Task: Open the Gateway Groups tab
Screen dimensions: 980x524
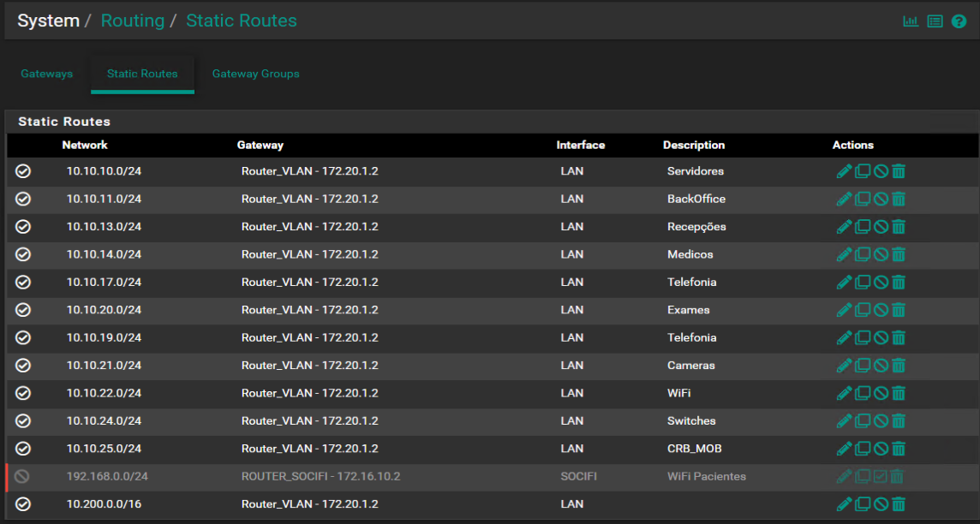Action: (255, 74)
